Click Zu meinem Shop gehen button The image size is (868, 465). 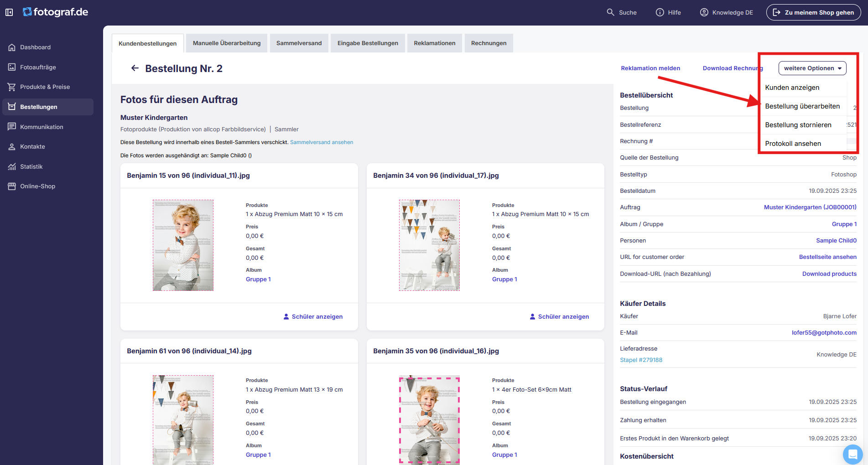click(x=814, y=12)
